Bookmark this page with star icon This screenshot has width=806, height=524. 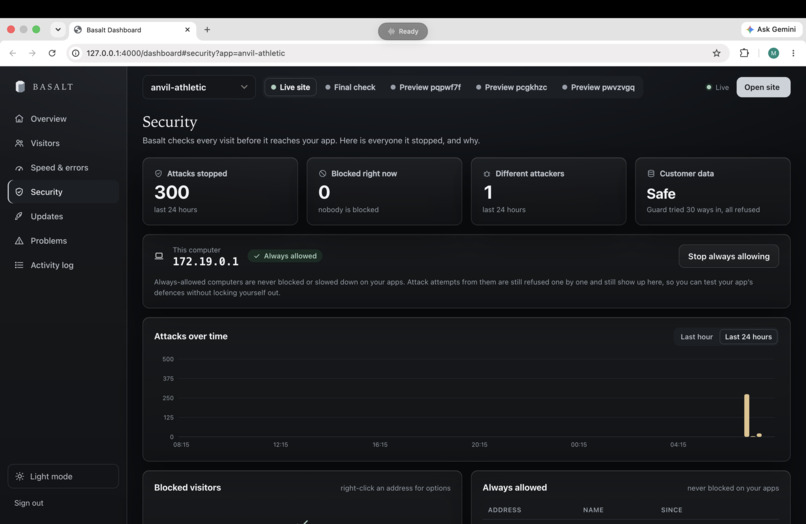point(716,53)
